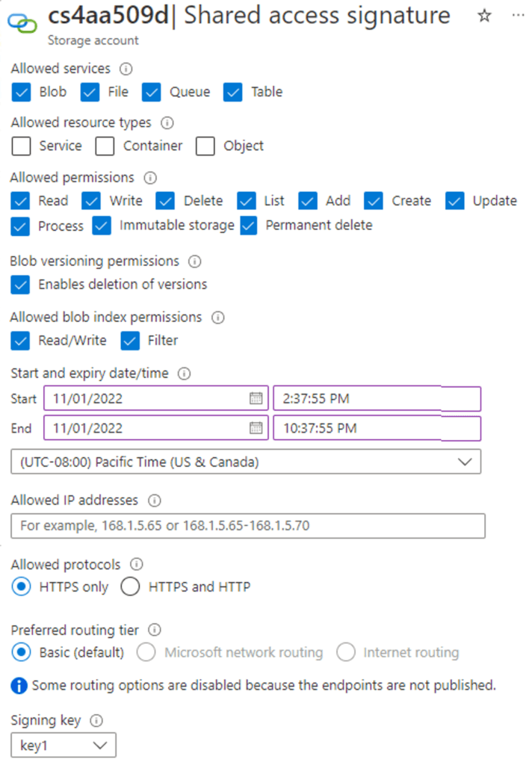The width and height of the screenshot is (532, 765).
Task: Select Internet routing option
Action: click(x=345, y=652)
